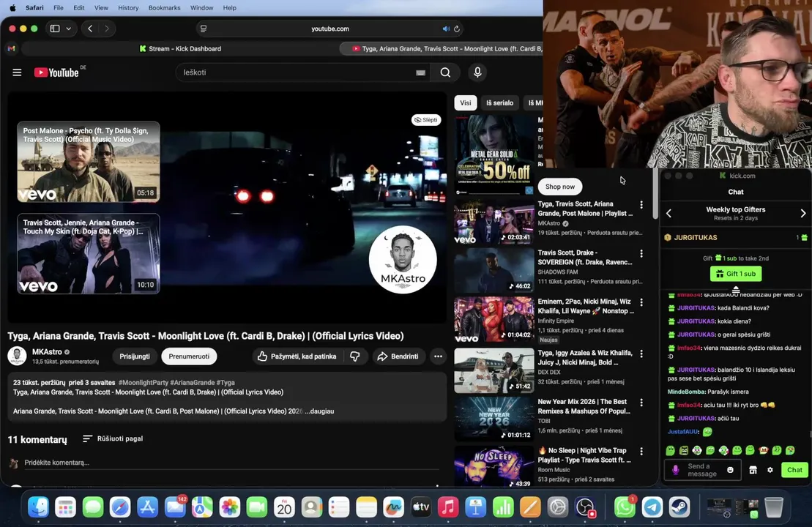812x527 pixels.
Task: Collapse the gifters panel in Kick chat
Action: 736,289
